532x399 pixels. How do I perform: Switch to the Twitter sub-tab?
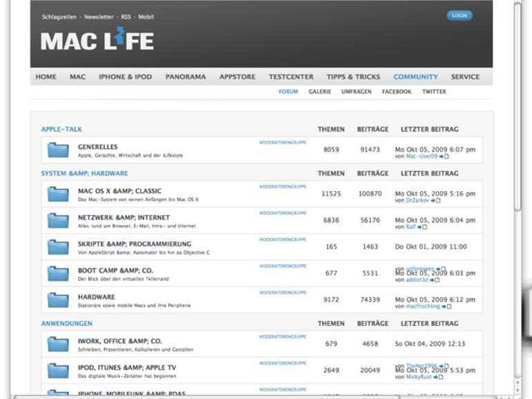pyautogui.click(x=435, y=92)
